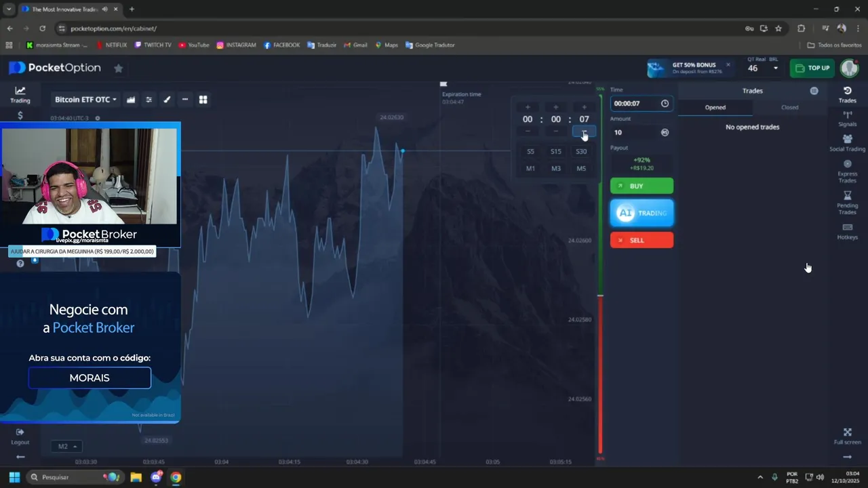Open Signals in right sidebar
This screenshot has height=488, width=868.
[x=847, y=119]
